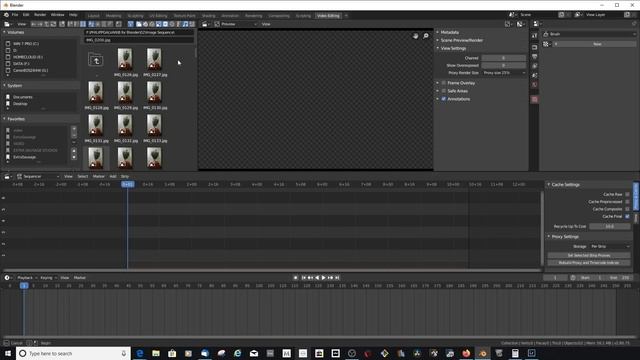The height and width of the screenshot is (360, 640).
Task: Open the properties editor type selector
Action: (x=537, y=24)
